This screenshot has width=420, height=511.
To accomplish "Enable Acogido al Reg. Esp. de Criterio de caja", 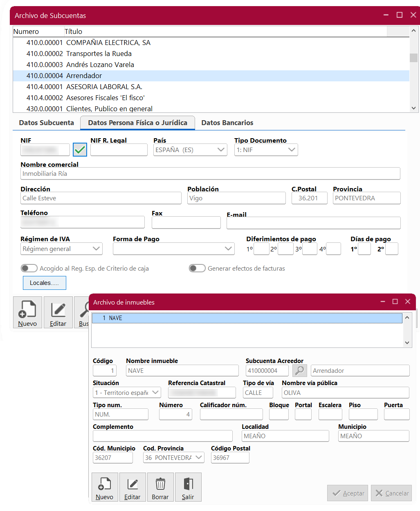I will (29, 268).
